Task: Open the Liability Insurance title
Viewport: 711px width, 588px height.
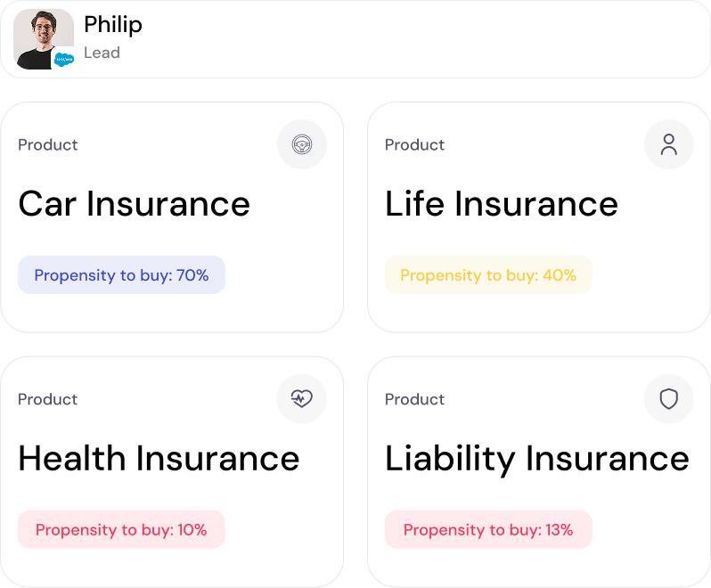Action: click(x=536, y=459)
